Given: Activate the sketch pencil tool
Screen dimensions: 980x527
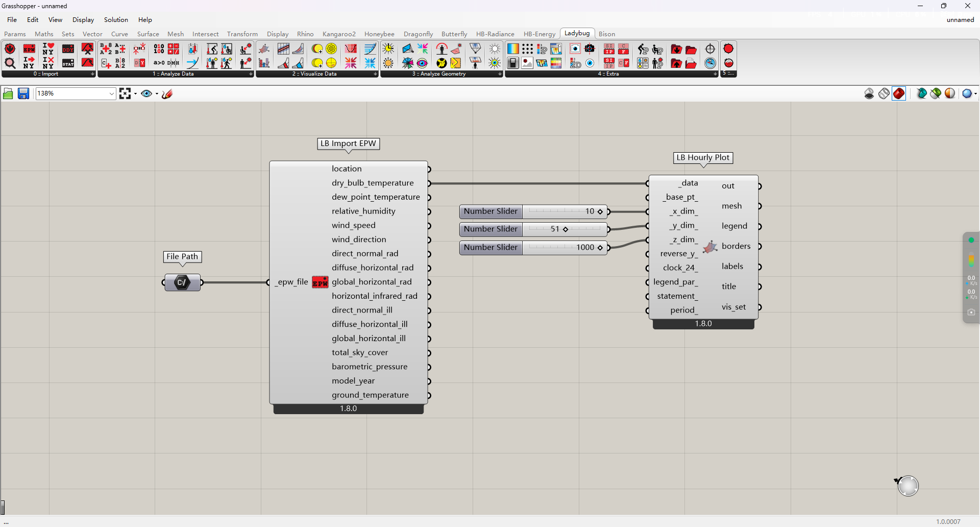Looking at the screenshot, I should [x=167, y=93].
